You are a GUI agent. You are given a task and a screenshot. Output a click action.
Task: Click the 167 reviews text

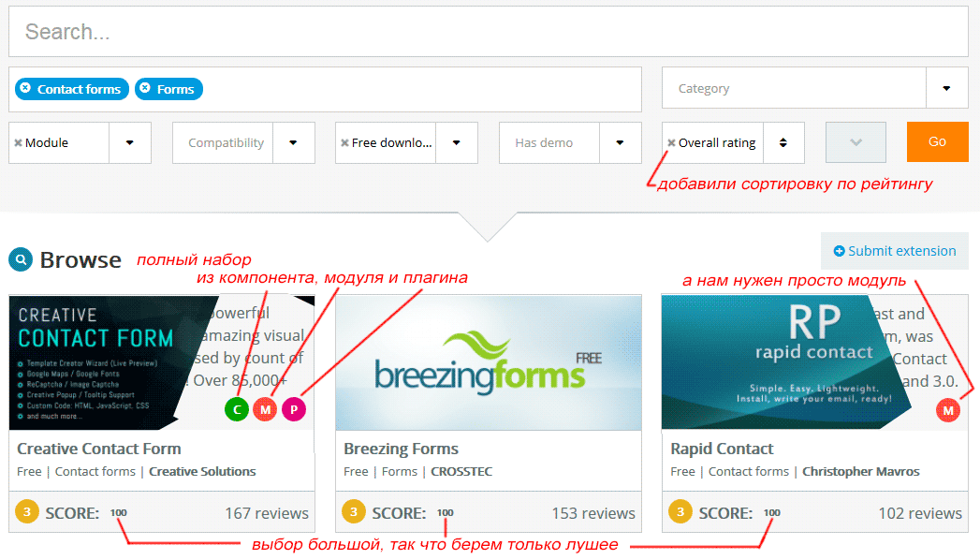coord(267,513)
